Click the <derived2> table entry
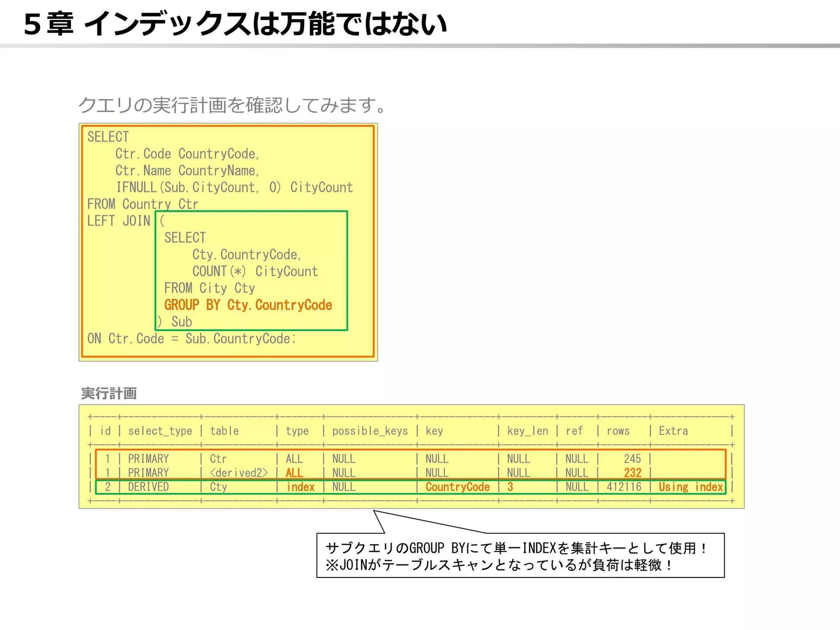The height and width of the screenshot is (630, 840). click(238, 473)
